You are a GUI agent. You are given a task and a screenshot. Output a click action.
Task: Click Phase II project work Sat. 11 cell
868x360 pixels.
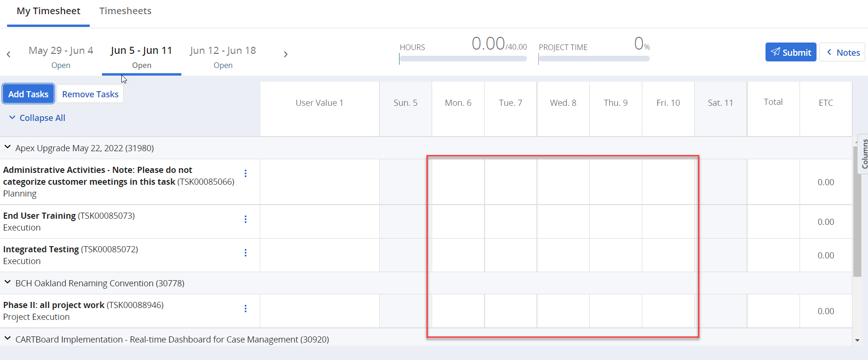[x=721, y=311]
